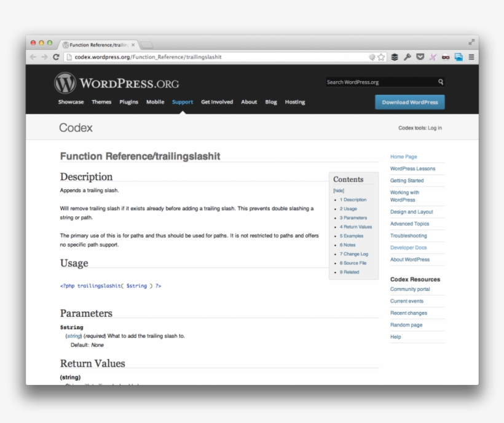This screenshot has width=504, height=423.
Task: Click the WordPress.org logo in the header
Action: tap(114, 81)
